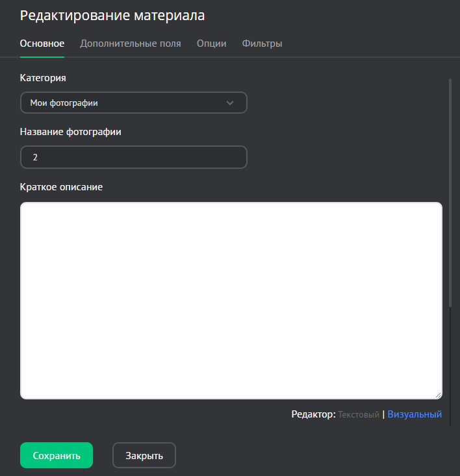Click the Категория field label
Image resolution: width=460 pixels, height=476 pixels.
43,77
